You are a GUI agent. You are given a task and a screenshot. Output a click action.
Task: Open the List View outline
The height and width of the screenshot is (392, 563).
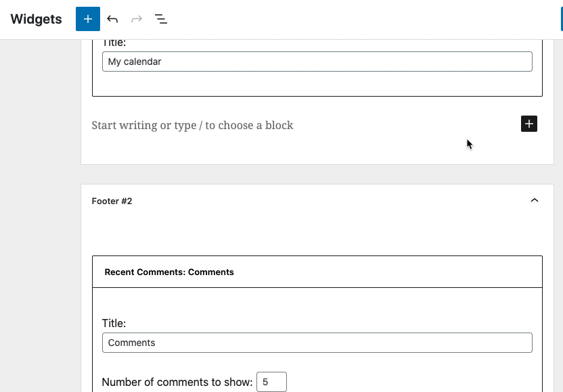point(161,19)
